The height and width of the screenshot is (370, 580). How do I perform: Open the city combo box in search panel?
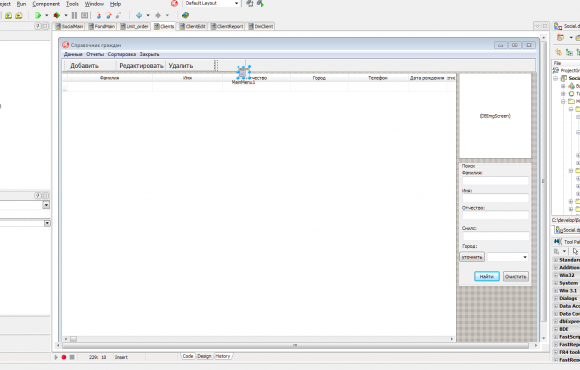coord(508,257)
